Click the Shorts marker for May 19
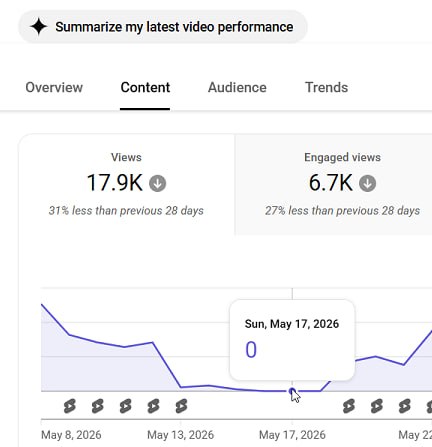The image size is (432, 447). (x=349, y=406)
